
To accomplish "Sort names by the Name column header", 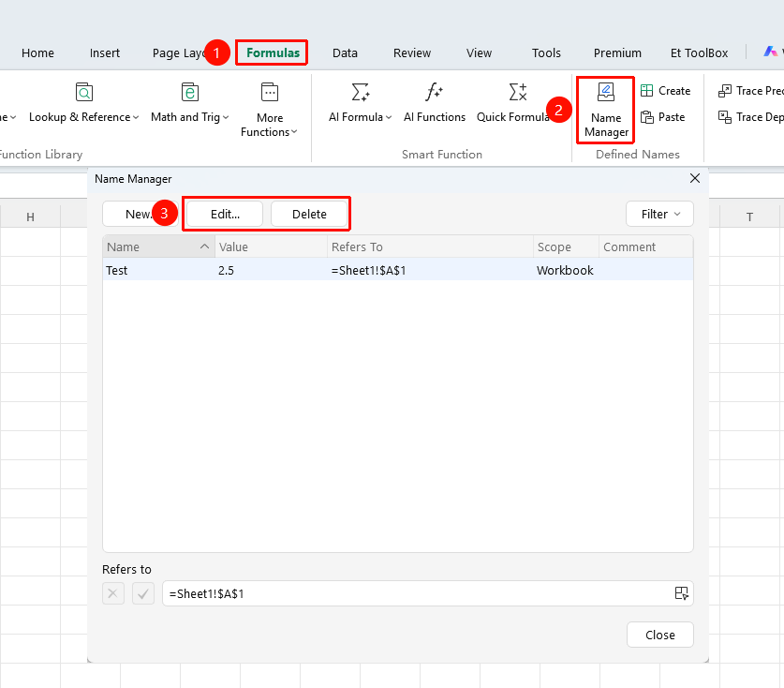I will pyautogui.click(x=158, y=247).
